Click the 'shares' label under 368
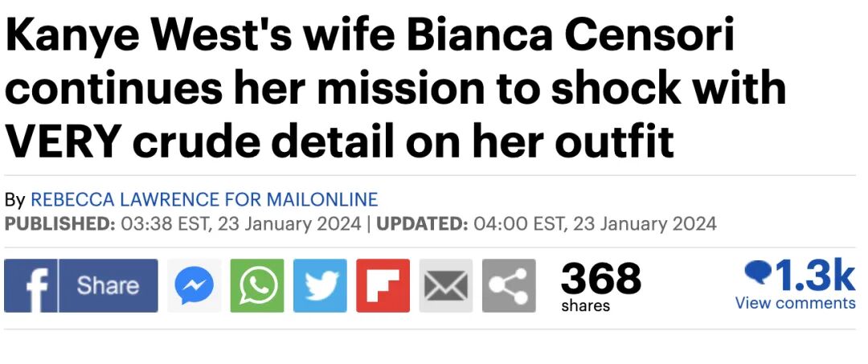This screenshot has width=868, height=364. click(x=585, y=306)
